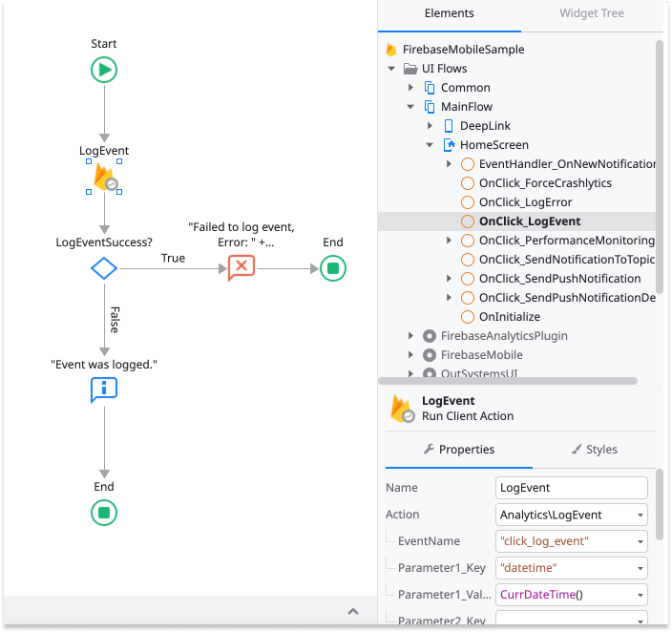672x632 pixels.
Task: Open the Parameter1_Key value dropdown
Action: (x=640, y=568)
